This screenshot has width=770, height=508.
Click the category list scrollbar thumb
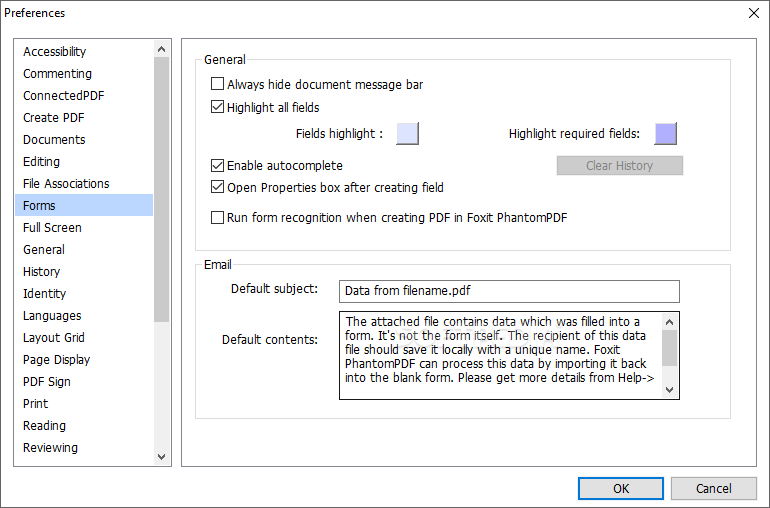[162, 189]
